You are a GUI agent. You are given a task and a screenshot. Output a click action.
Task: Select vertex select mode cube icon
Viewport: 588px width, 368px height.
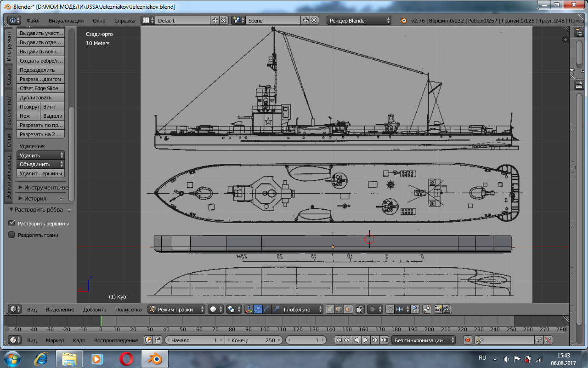tap(330, 310)
